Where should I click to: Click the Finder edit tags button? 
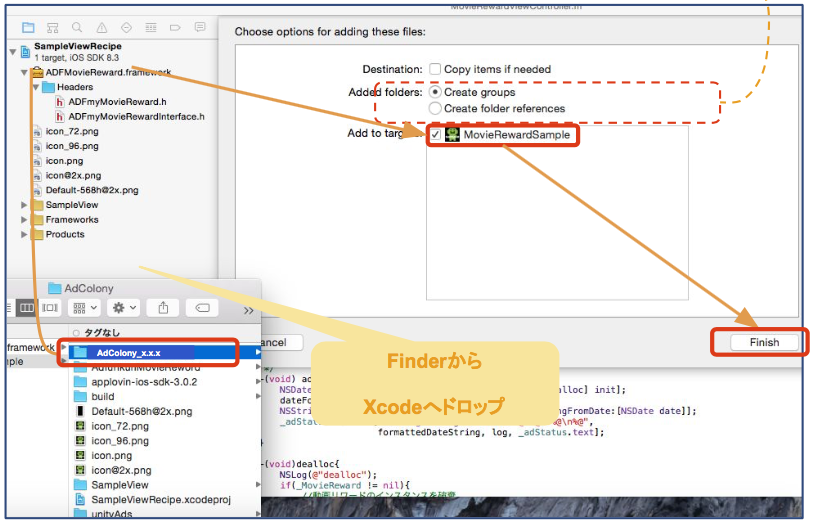pos(202,308)
